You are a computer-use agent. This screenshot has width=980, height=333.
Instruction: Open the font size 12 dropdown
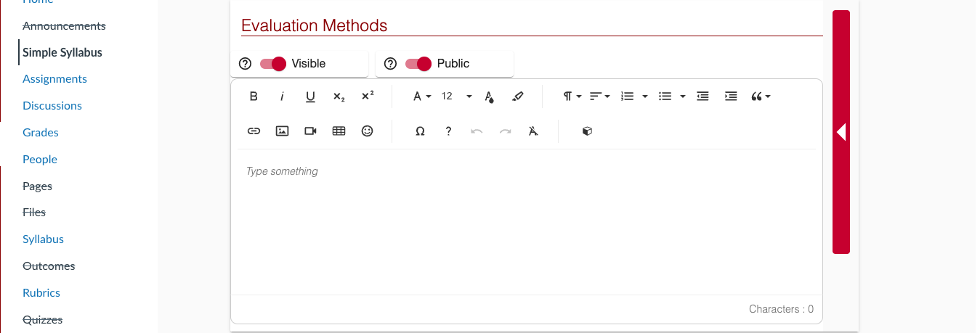[x=457, y=96]
